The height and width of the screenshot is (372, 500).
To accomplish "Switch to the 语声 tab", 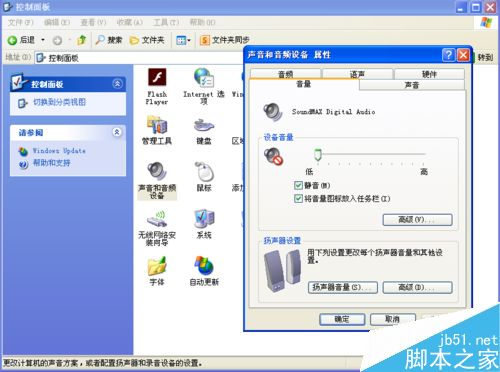I will point(357,74).
